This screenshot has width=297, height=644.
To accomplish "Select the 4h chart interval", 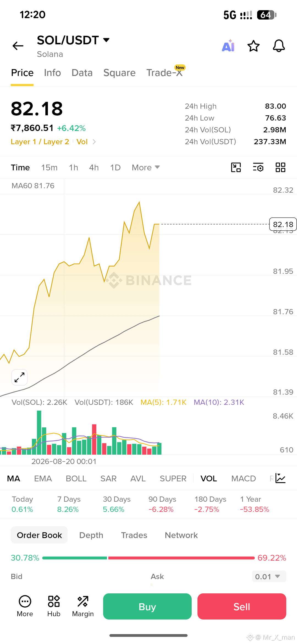I will pos(94,168).
